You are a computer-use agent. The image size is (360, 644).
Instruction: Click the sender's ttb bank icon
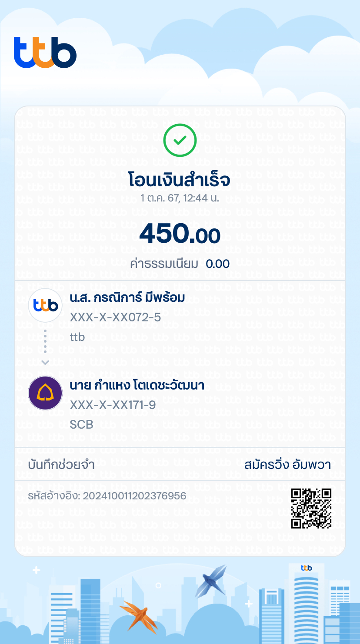click(45, 305)
